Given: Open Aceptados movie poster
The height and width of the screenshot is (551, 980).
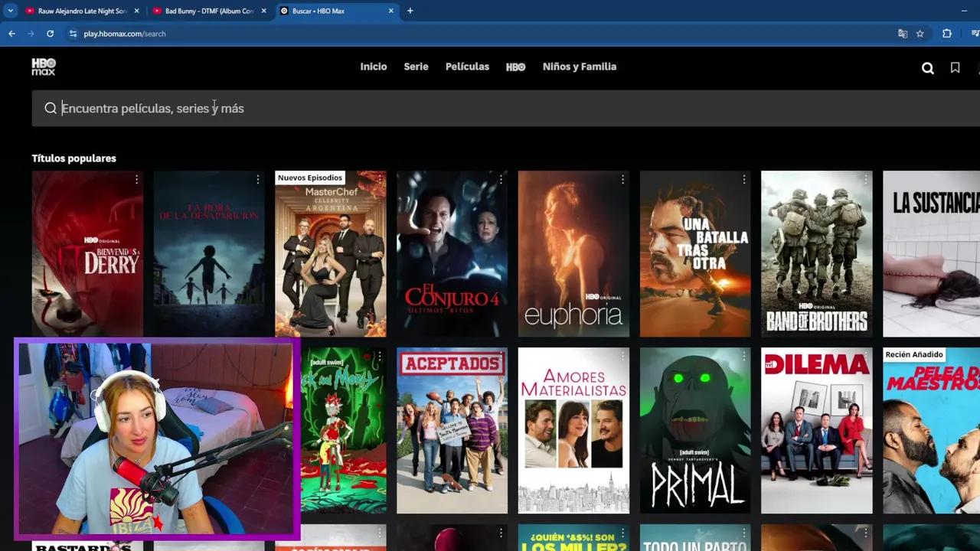Looking at the screenshot, I should click(452, 431).
